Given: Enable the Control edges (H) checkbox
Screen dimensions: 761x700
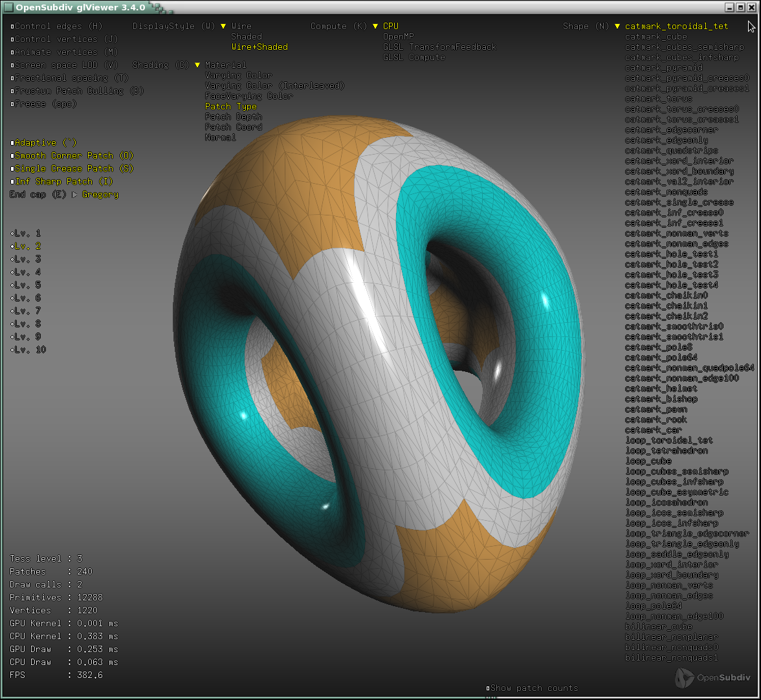Looking at the screenshot, I should (12, 27).
